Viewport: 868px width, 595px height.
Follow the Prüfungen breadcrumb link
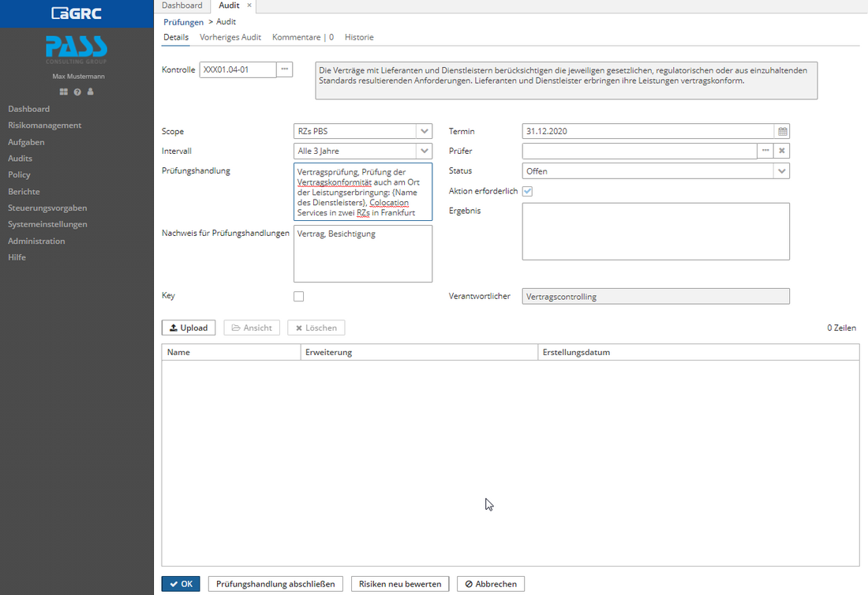(x=183, y=21)
